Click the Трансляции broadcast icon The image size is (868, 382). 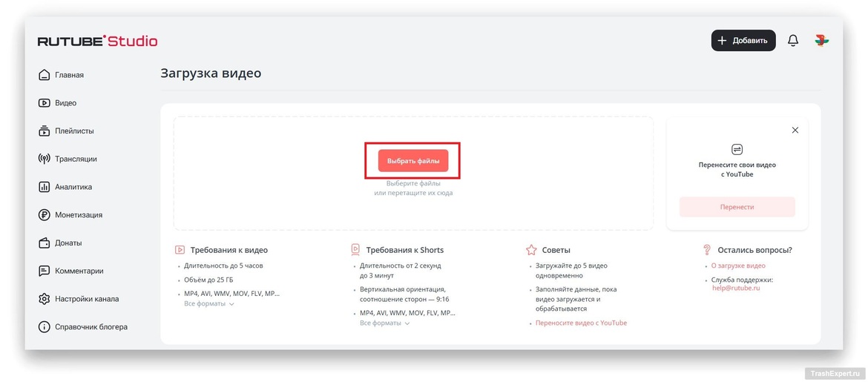pyautogui.click(x=44, y=159)
